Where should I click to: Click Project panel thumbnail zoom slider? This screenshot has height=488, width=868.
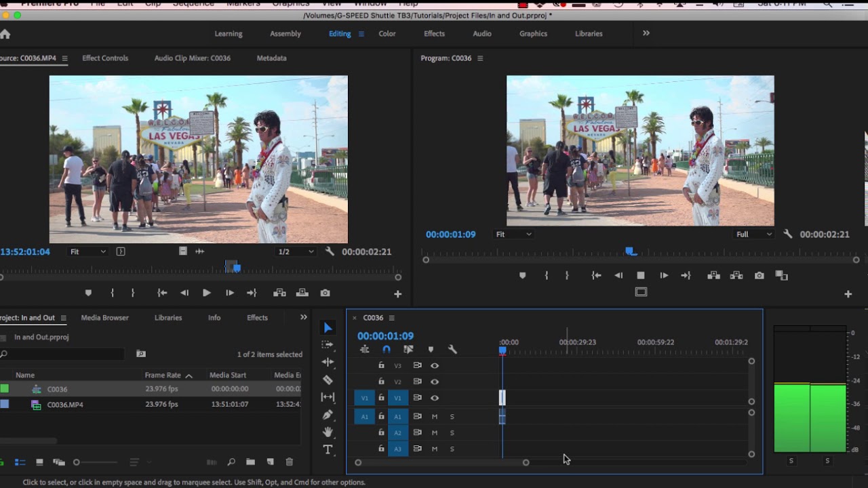77,462
